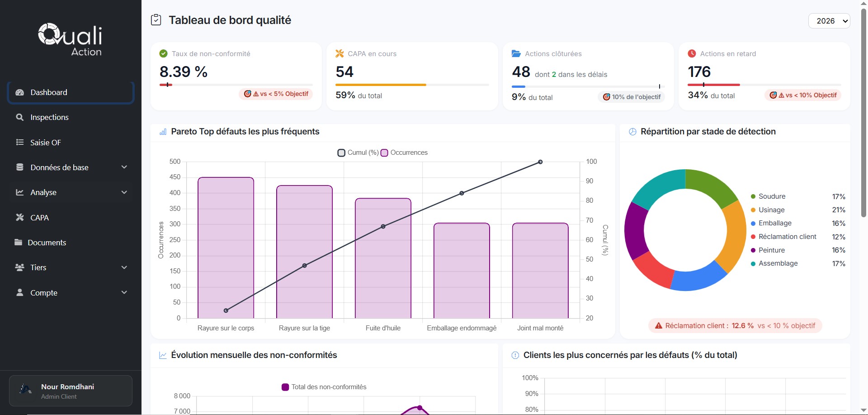Click the Saisie OF list icon

[19, 142]
